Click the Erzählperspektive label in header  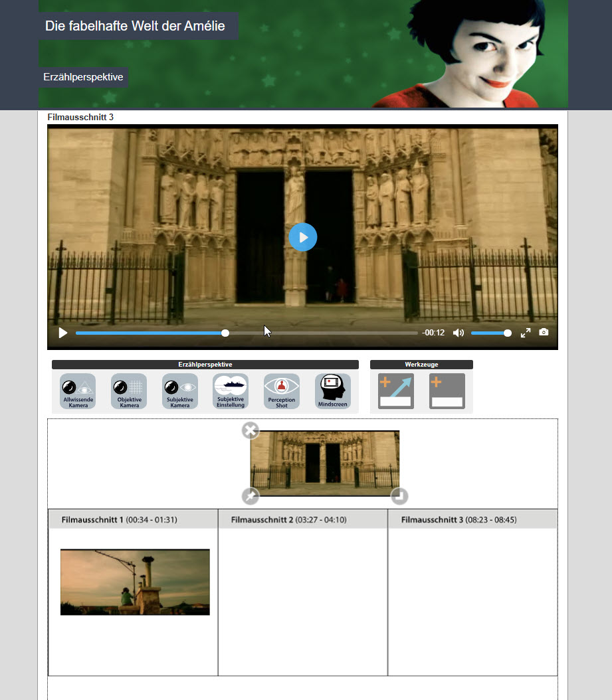click(x=83, y=77)
